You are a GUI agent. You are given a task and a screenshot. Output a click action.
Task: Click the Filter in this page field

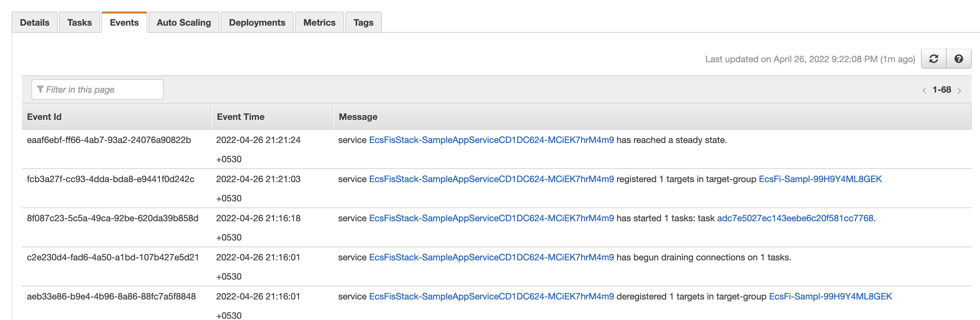click(x=98, y=89)
